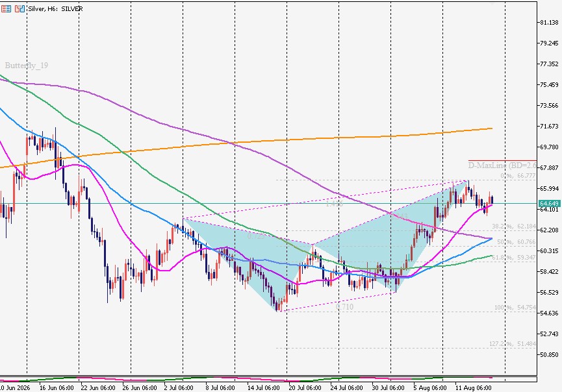
Task: Click the '11 Aug 06:00' time label
Action: click(473, 388)
